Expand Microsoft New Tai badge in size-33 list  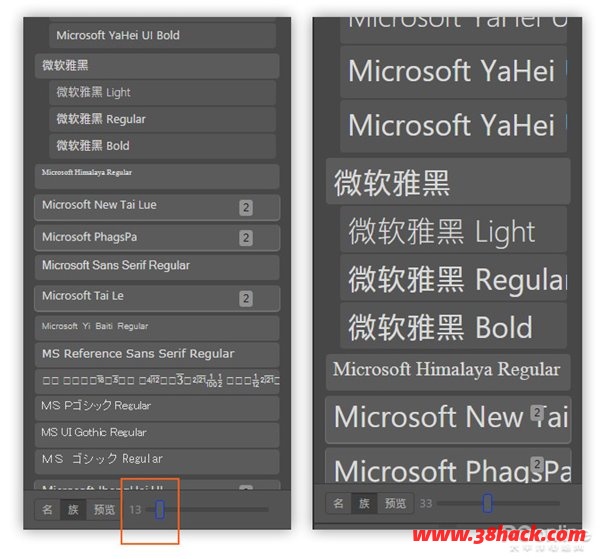point(537,413)
